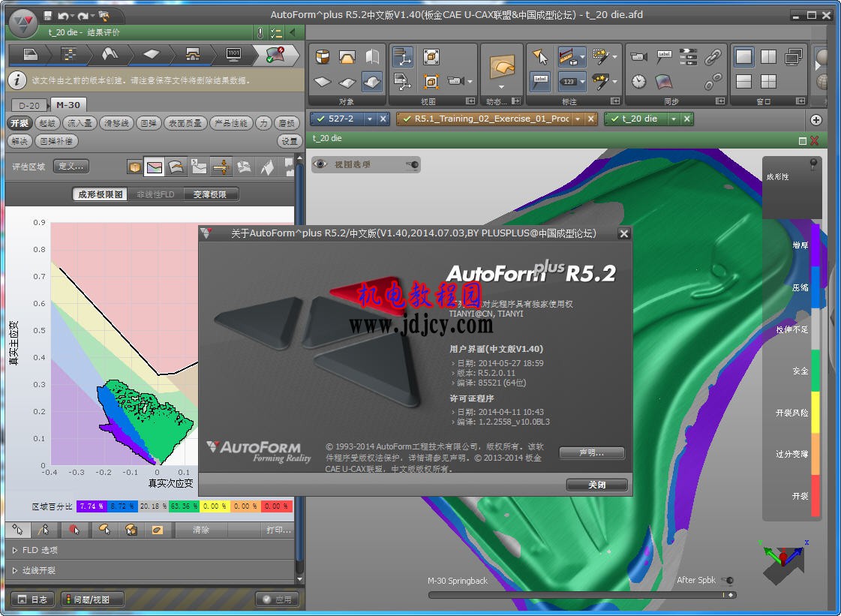Open the 日志 log button
Image resolution: width=841 pixels, height=616 pixels.
(32, 599)
